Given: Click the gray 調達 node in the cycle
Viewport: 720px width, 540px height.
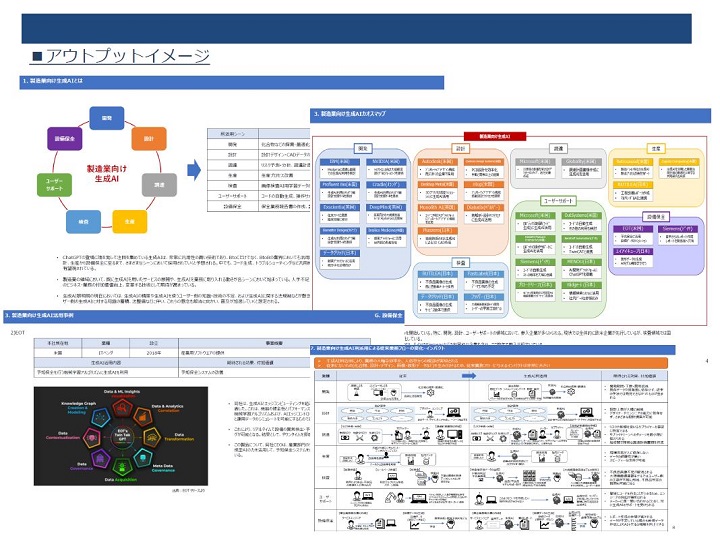Looking at the screenshot, I should 159,185.
